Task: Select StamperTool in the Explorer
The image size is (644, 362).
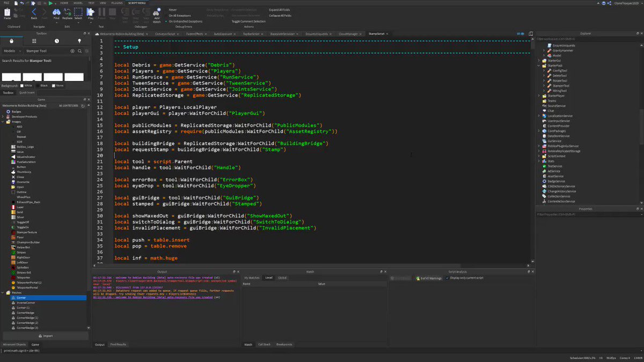Action: pyautogui.click(x=561, y=86)
